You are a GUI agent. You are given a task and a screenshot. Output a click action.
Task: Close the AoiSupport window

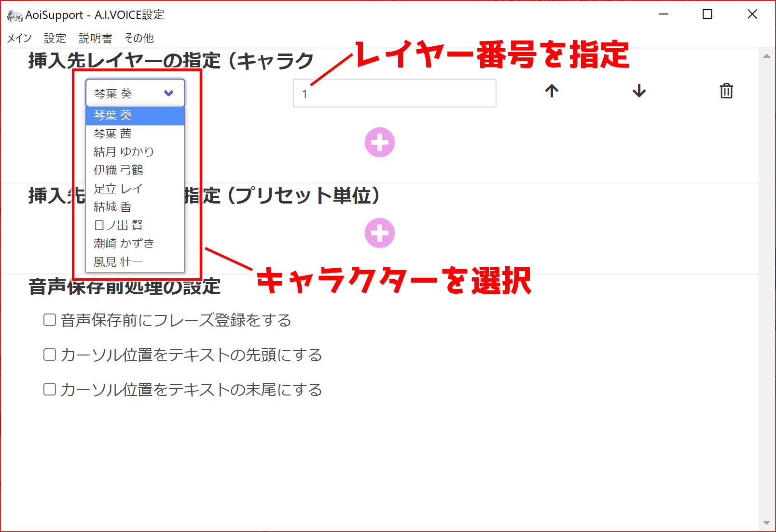click(x=752, y=14)
